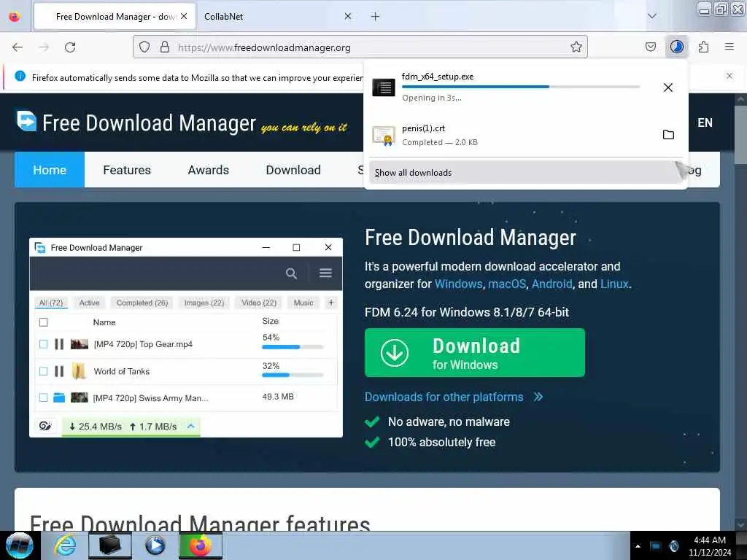Click the World of Tanks 32% progress bar
This screenshot has height=560, width=747.
(293, 376)
